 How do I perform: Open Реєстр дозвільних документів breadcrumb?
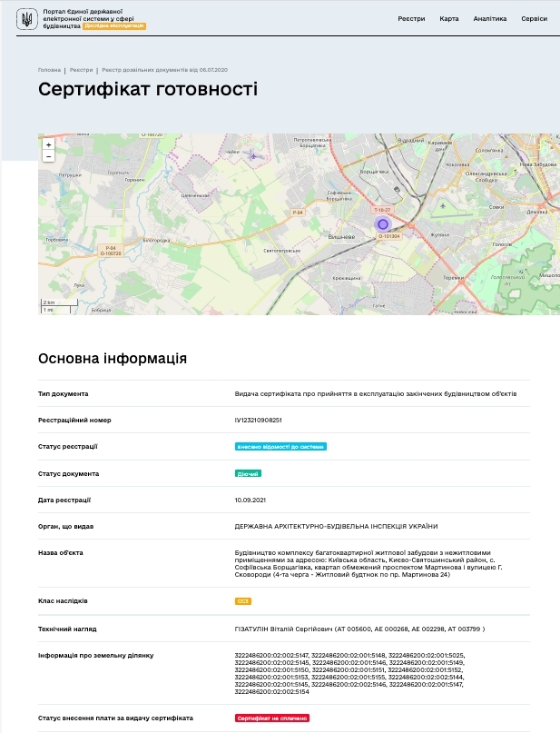coord(164,70)
